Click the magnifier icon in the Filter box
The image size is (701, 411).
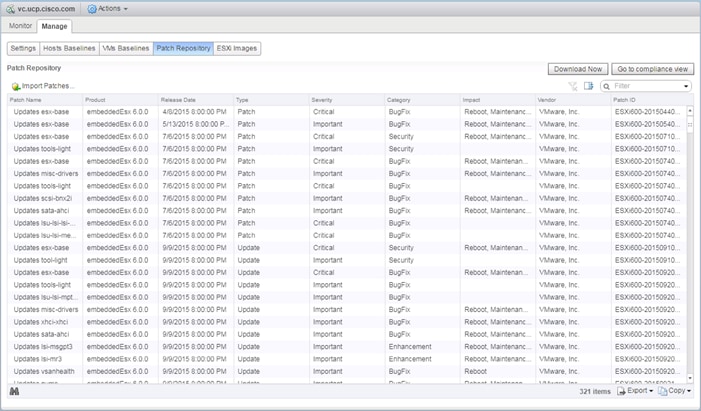click(607, 86)
